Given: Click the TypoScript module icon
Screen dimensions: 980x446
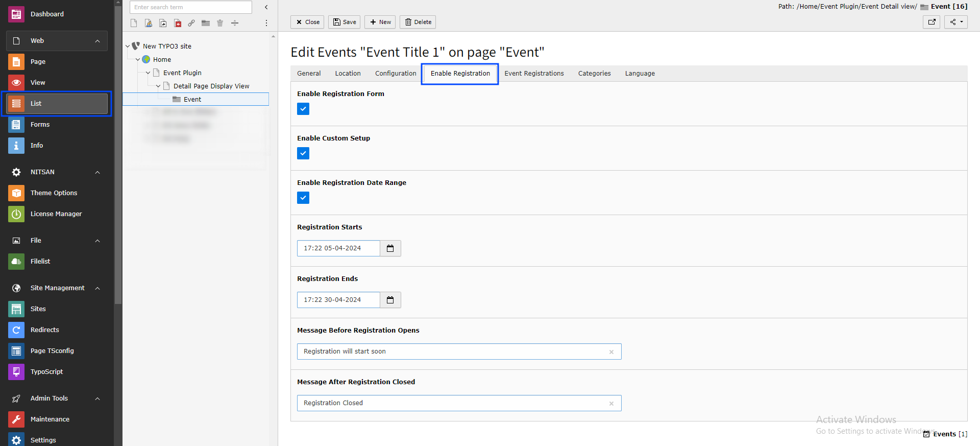Looking at the screenshot, I should 16,372.
